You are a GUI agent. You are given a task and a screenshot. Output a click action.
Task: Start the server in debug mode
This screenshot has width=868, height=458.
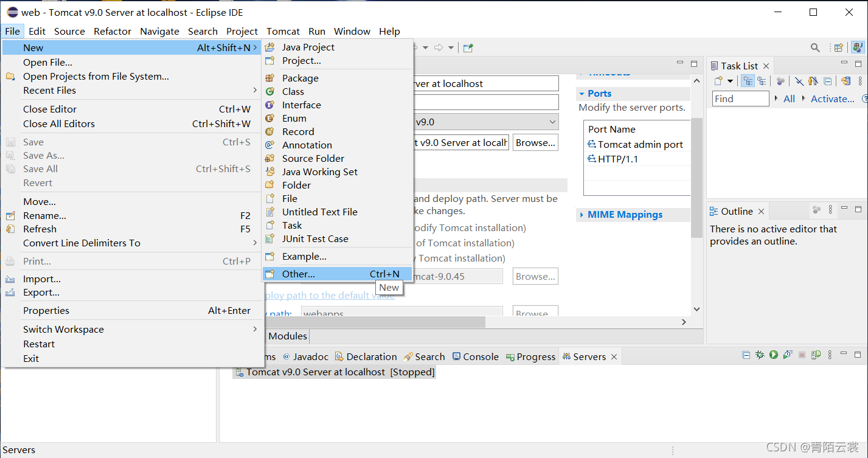pos(760,355)
